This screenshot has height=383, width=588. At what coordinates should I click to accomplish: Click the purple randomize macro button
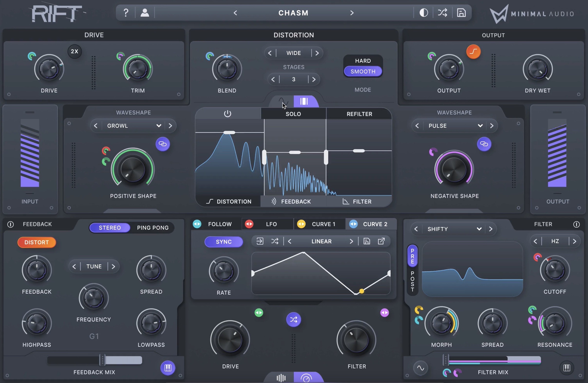[294, 319]
